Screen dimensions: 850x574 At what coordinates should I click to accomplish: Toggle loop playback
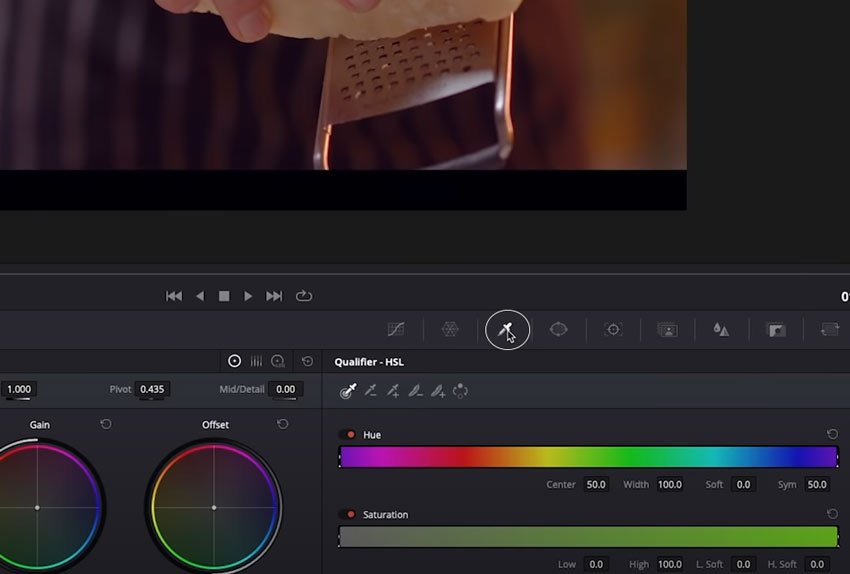point(304,296)
